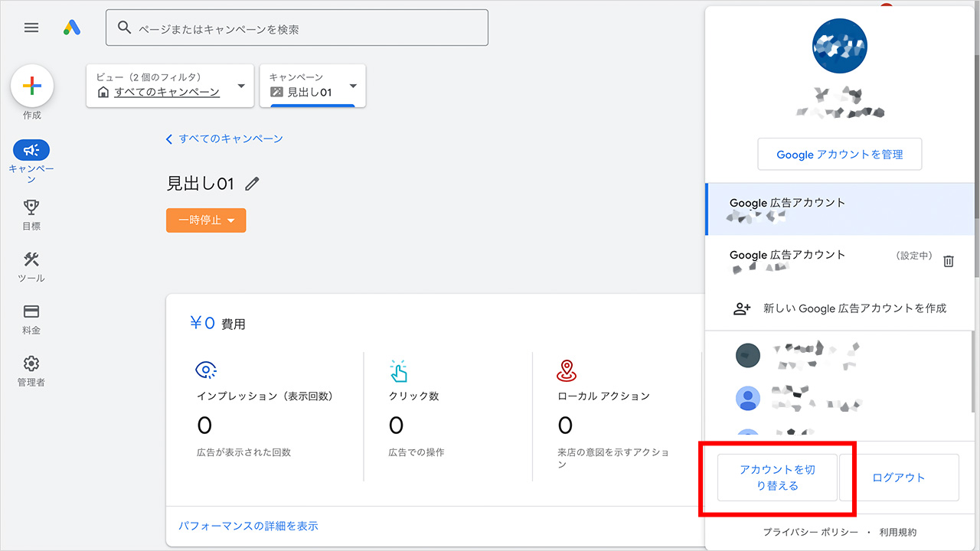The width and height of the screenshot is (980, 551).
Task: Search pages or campaigns field
Action: (x=296, y=28)
